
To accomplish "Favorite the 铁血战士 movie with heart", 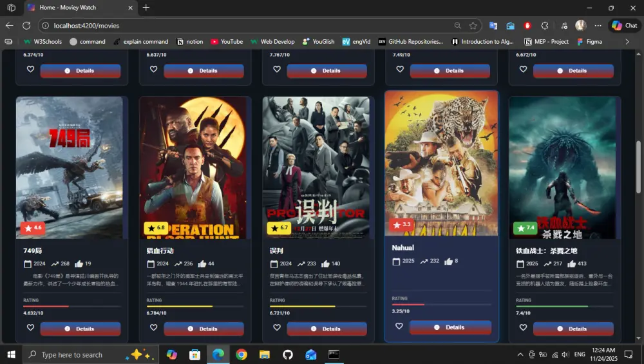I will pyautogui.click(x=523, y=327).
